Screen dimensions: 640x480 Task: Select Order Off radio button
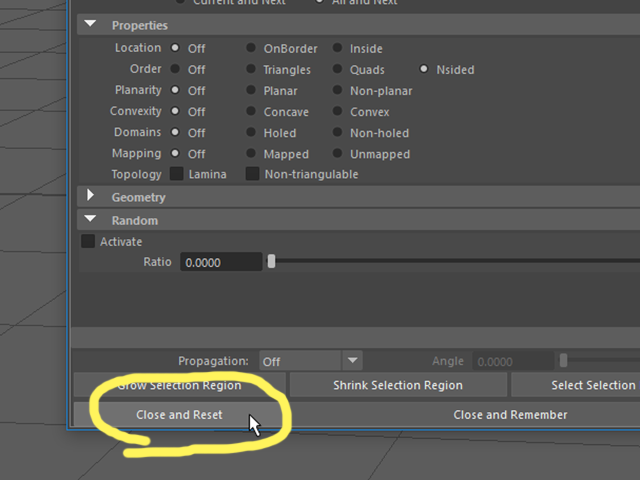[175, 69]
